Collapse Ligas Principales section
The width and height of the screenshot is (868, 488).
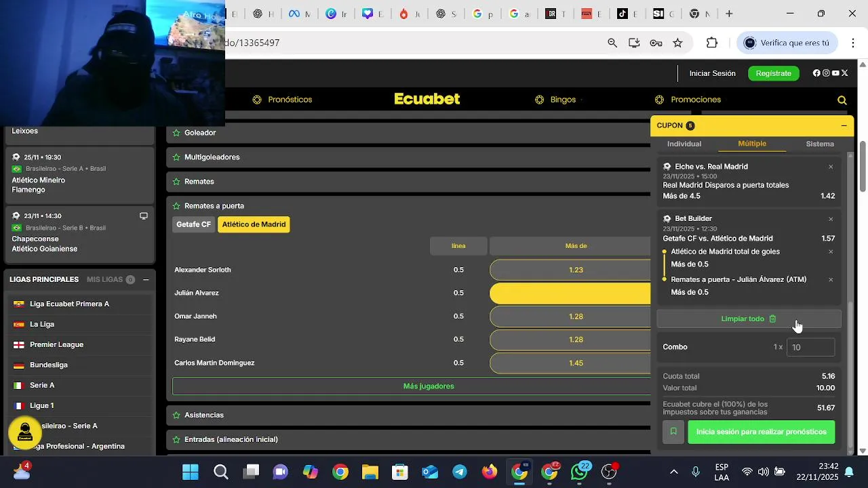[x=146, y=279]
